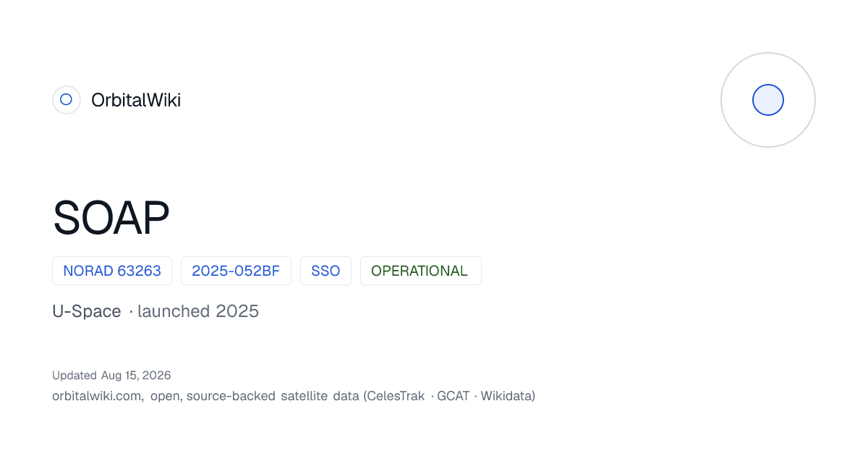This screenshot has height=456, width=868.
Task: Click the OPERATIONAL status badge
Action: tap(420, 271)
